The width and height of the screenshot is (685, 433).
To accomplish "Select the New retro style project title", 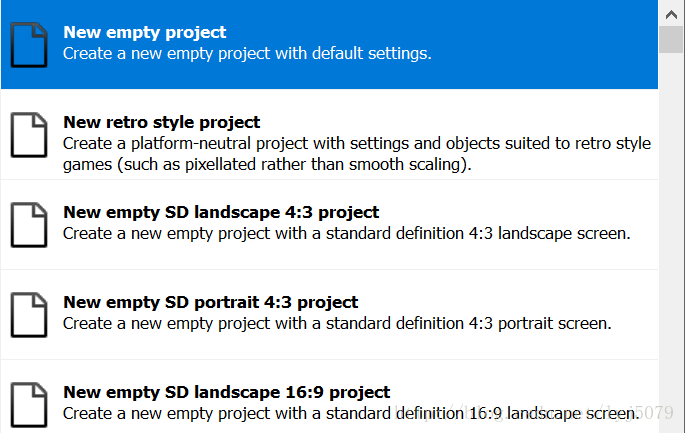I will point(162,122).
